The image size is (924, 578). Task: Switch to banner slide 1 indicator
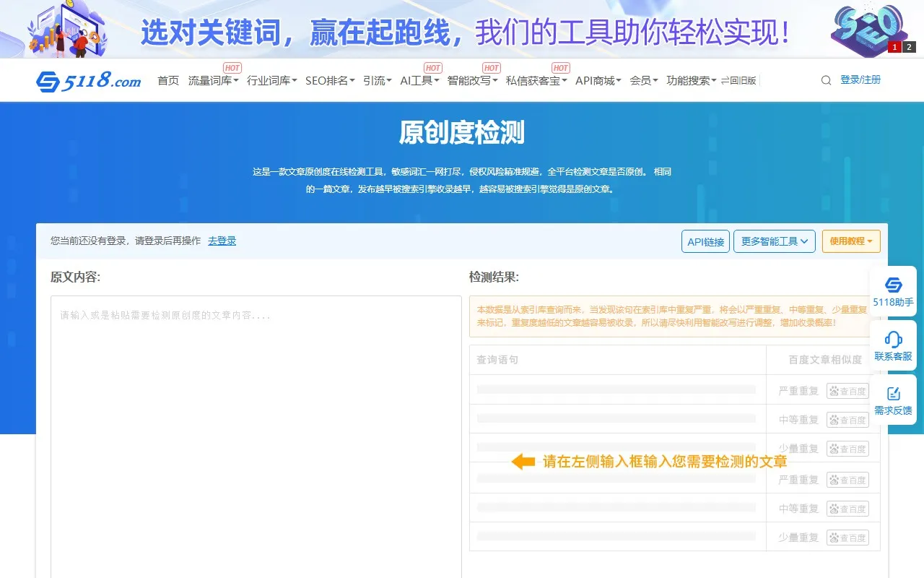[894, 47]
